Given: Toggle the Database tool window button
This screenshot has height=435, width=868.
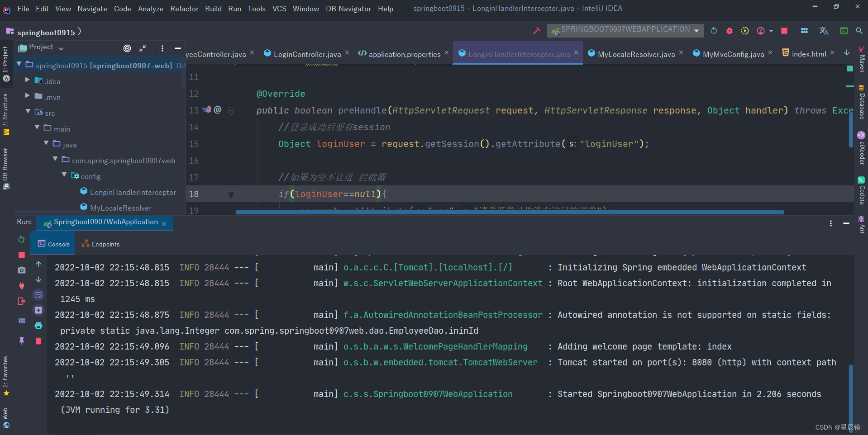Looking at the screenshot, I should point(861,102).
